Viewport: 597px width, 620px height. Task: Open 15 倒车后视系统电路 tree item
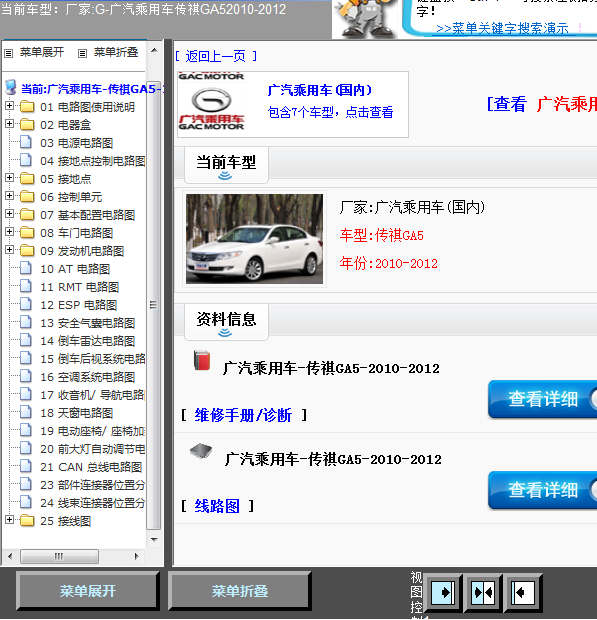click(93, 359)
